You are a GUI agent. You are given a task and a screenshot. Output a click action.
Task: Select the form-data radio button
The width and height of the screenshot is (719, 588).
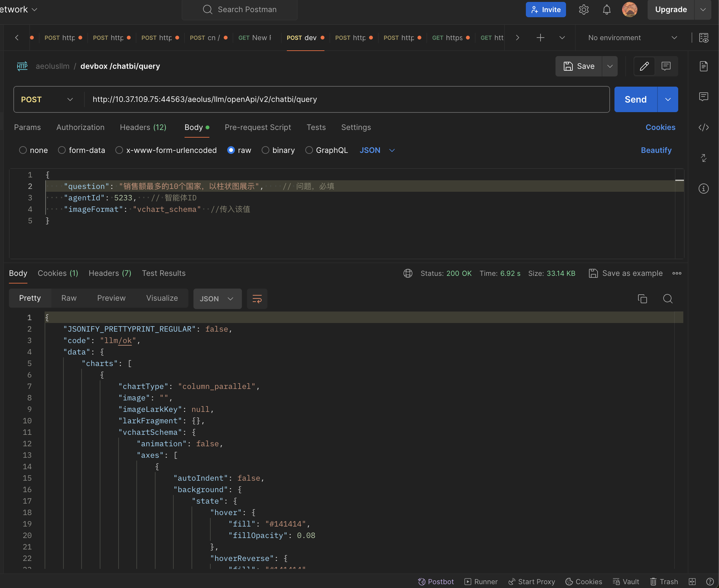(x=62, y=150)
